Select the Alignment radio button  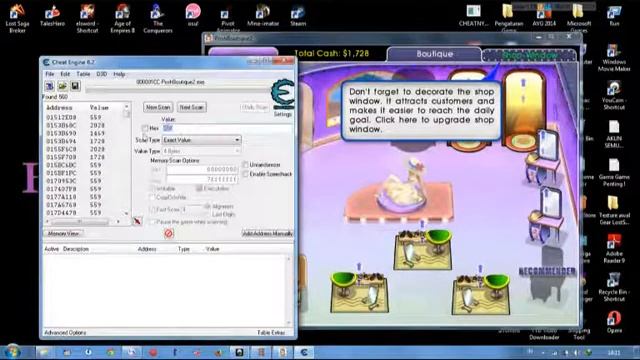point(207,206)
